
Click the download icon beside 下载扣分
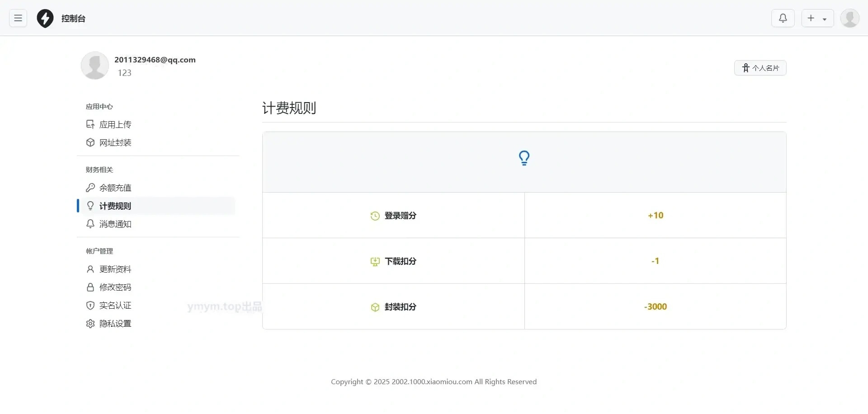pos(375,262)
